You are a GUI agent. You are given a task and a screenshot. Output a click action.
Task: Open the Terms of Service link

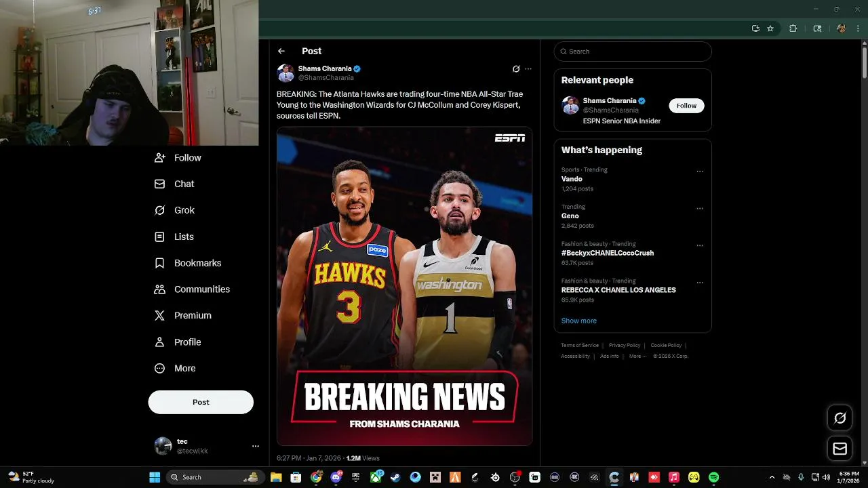[580, 346]
